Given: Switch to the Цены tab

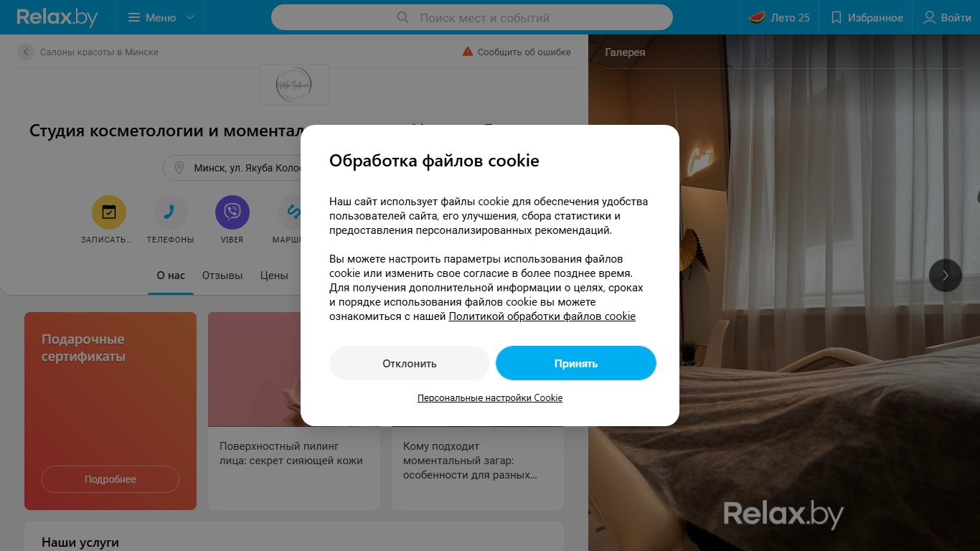Looking at the screenshot, I should coord(274,275).
